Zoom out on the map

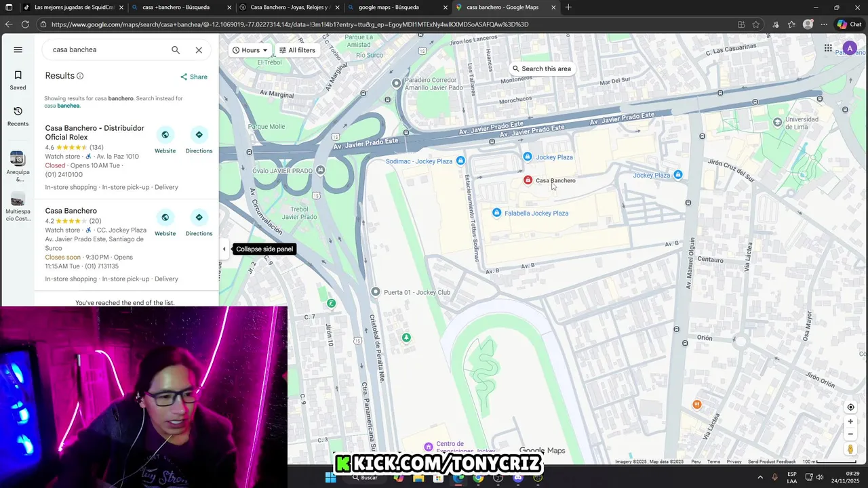pos(850,434)
